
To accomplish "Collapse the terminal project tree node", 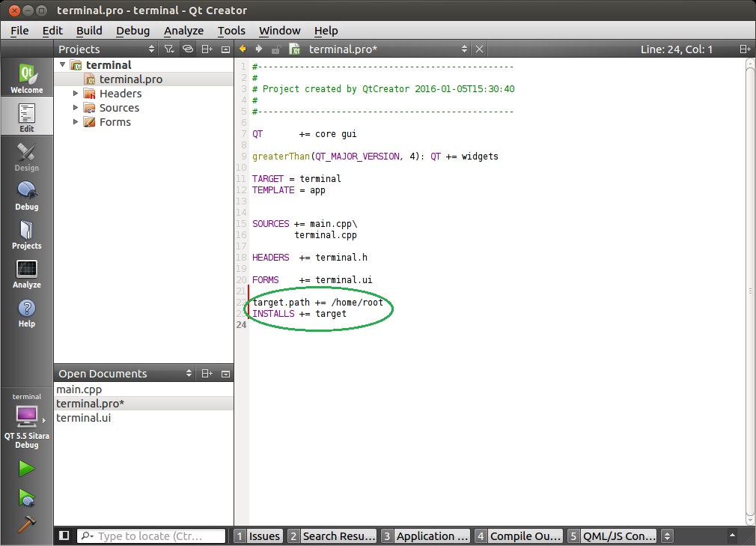I will point(62,64).
